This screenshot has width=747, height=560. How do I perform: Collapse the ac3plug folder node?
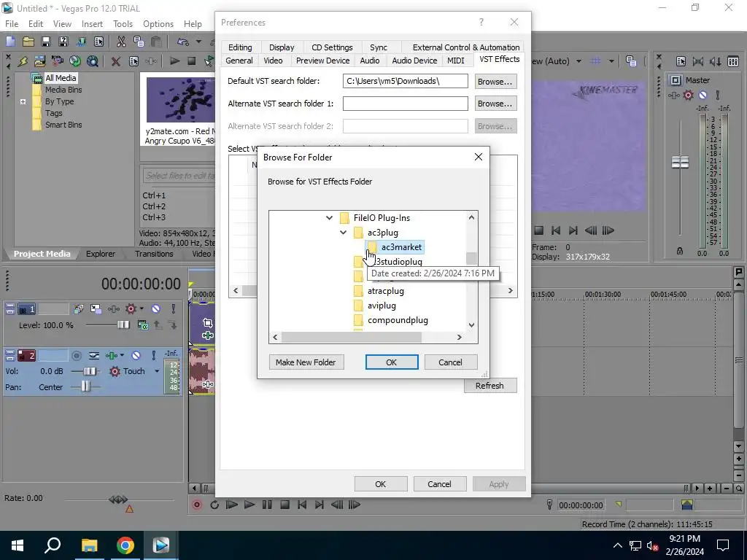344,233
